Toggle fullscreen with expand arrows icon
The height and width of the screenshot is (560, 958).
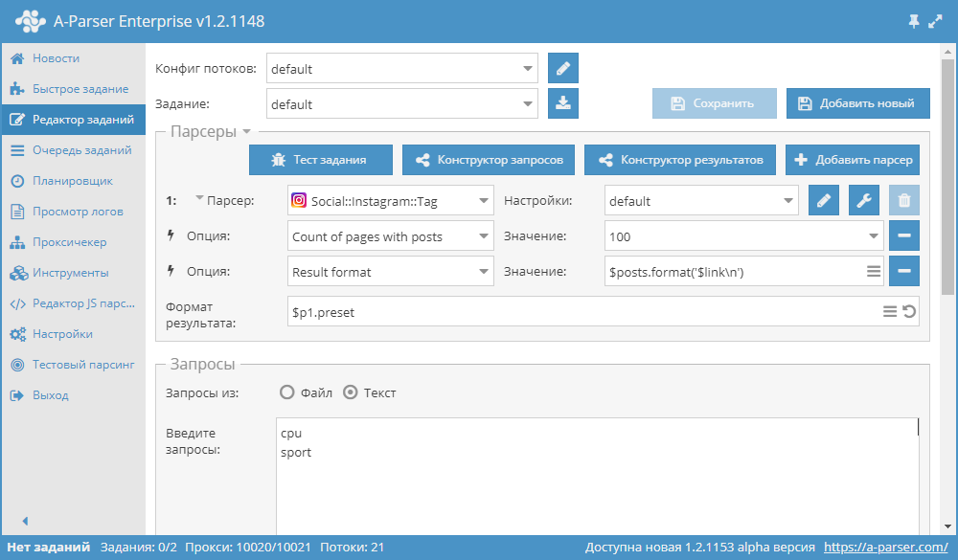(x=935, y=22)
